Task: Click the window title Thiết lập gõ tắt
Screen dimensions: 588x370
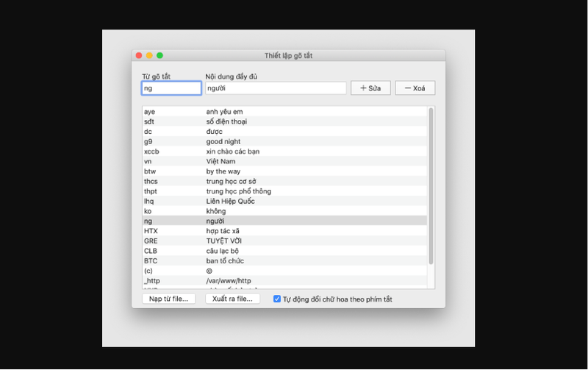Action: (x=288, y=56)
